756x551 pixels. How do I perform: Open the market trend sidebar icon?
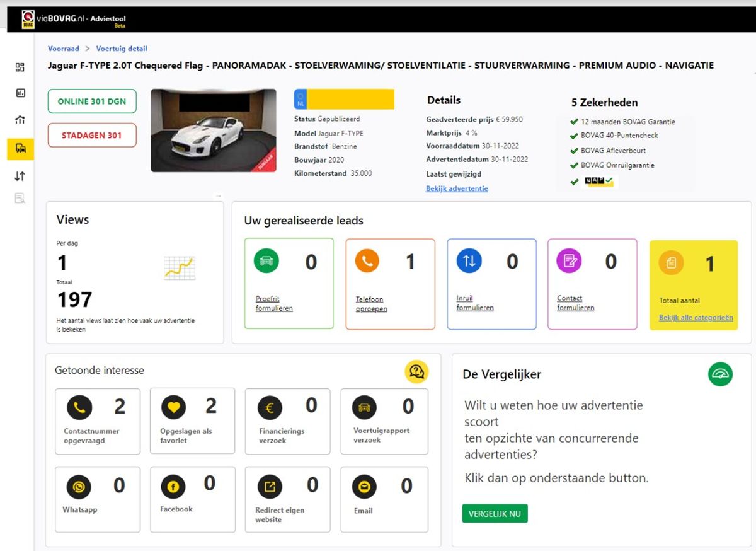[20, 120]
